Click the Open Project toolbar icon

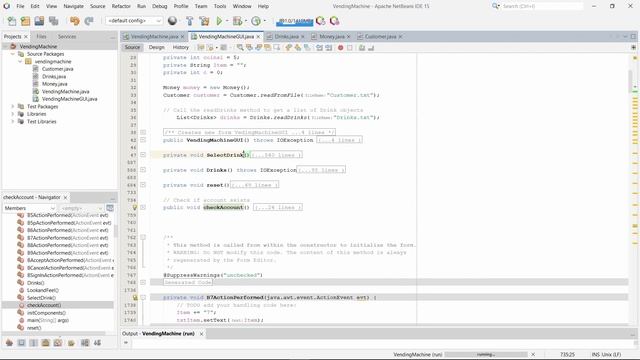click(39, 21)
